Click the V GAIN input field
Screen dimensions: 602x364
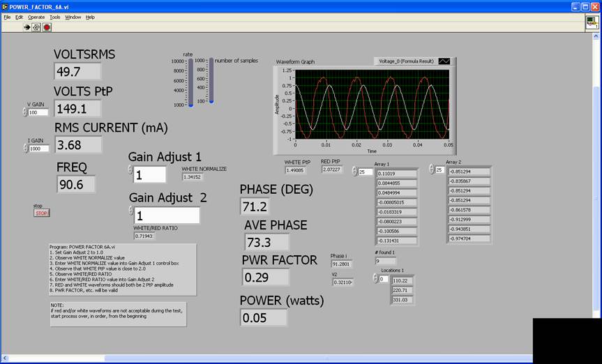[x=38, y=112]
